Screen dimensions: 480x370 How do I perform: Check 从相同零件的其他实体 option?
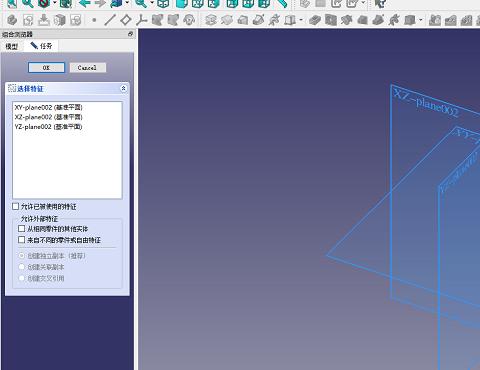[x=22, y=229]
